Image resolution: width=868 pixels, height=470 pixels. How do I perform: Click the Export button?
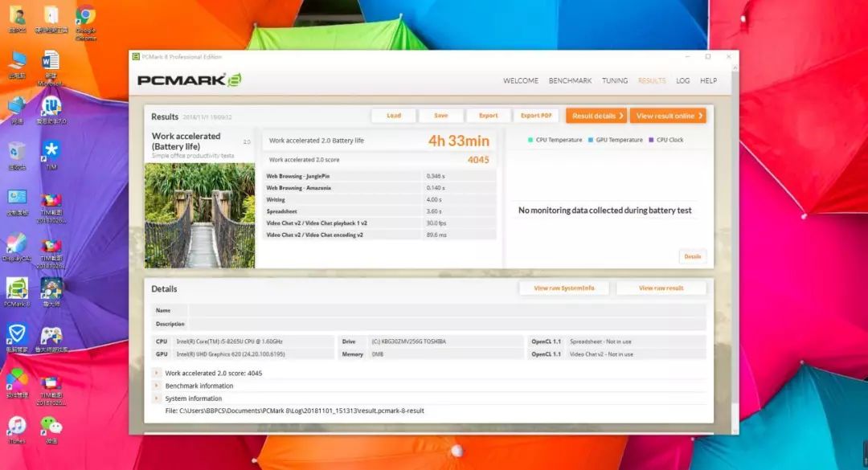[x=489, y=116]
